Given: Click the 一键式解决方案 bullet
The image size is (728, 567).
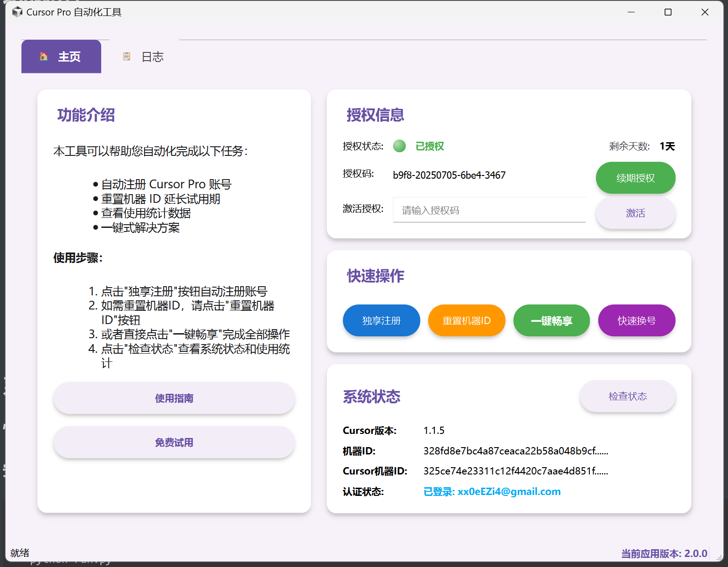Looking at the screenshot, I should [x=140, y=227].
